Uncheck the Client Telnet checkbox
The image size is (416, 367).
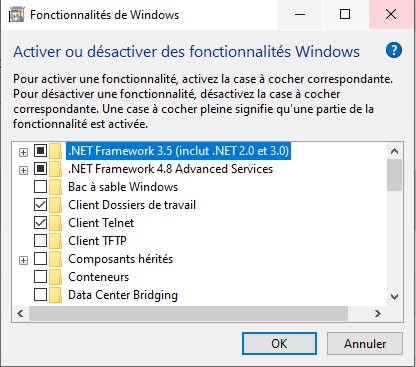click(x=40, y=223)
